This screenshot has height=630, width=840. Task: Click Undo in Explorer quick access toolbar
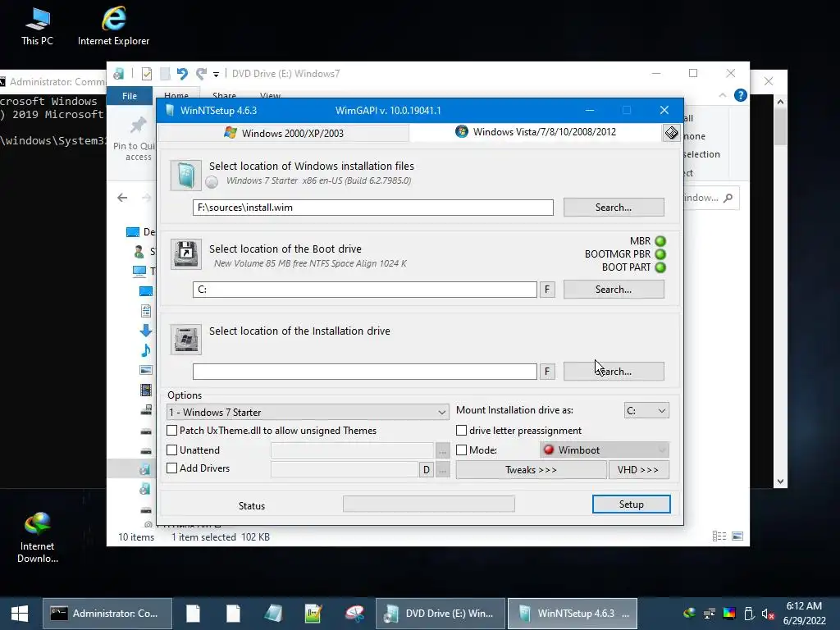pos(182,73)
